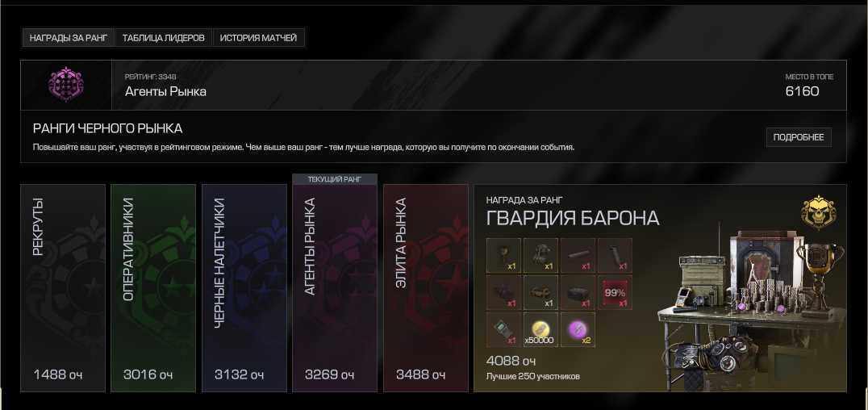Select the blue Черные налетчики rank card

(244, 288)
